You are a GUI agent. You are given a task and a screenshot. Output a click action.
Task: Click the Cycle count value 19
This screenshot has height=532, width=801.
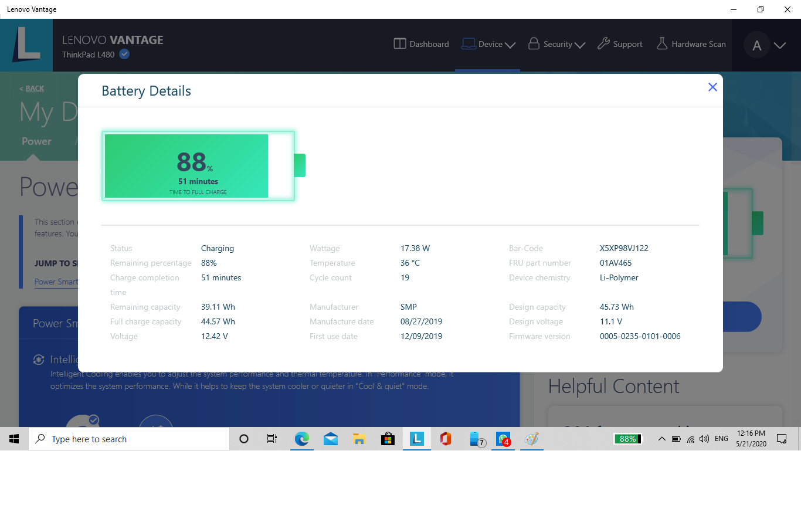pos(405,277)
